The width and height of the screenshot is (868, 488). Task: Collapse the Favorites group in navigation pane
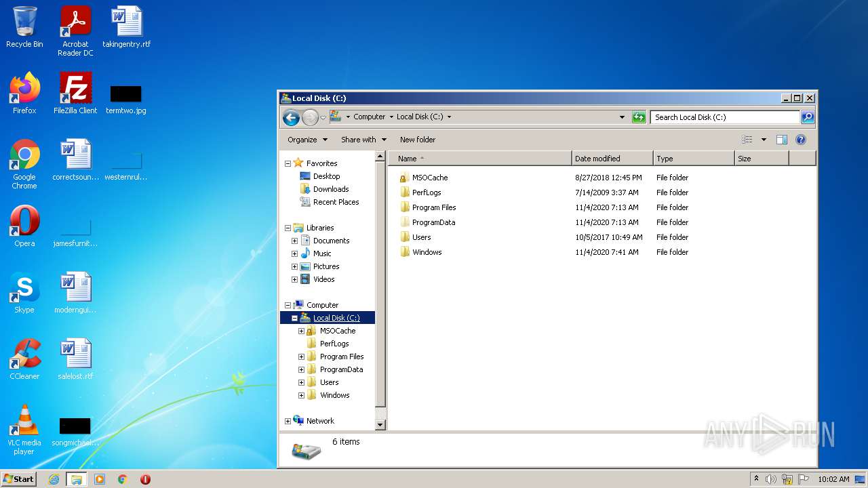(288, 163)
